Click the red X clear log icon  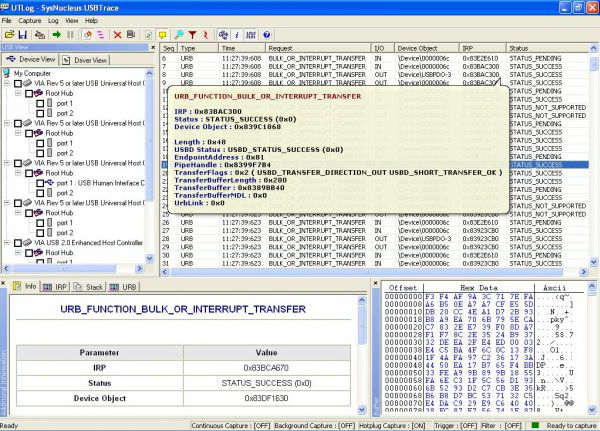117,33
